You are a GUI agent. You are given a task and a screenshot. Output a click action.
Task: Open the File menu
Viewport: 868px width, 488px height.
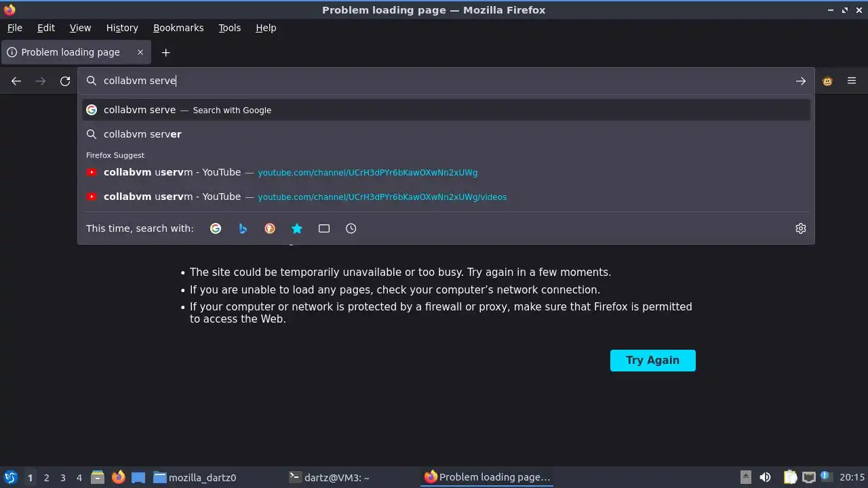click(14, 28)
